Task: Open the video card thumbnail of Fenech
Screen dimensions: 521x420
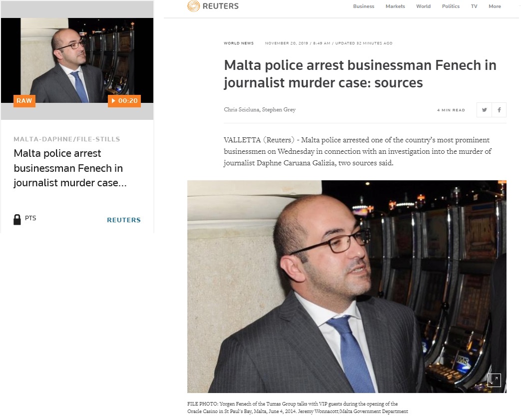Action: 77,60
